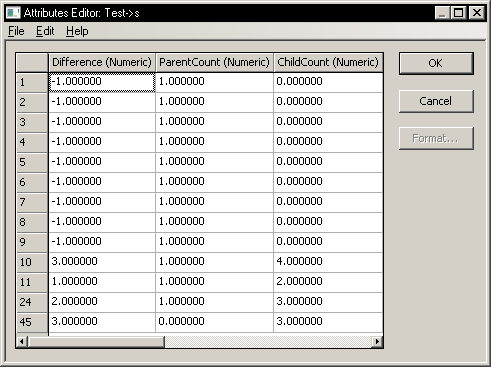Maximize the Attributes Editor window
This screenshot has height=367, width=491.
click(x=458, y=13)
